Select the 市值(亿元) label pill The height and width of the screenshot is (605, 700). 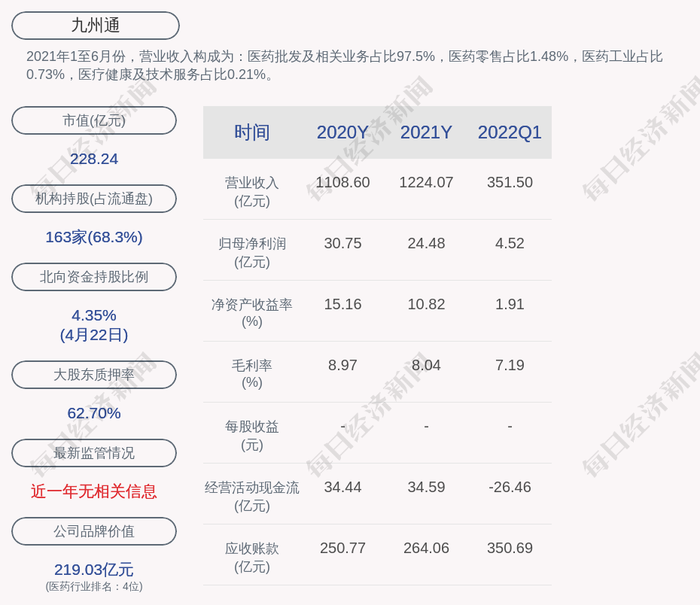click(x=94, y=120)
